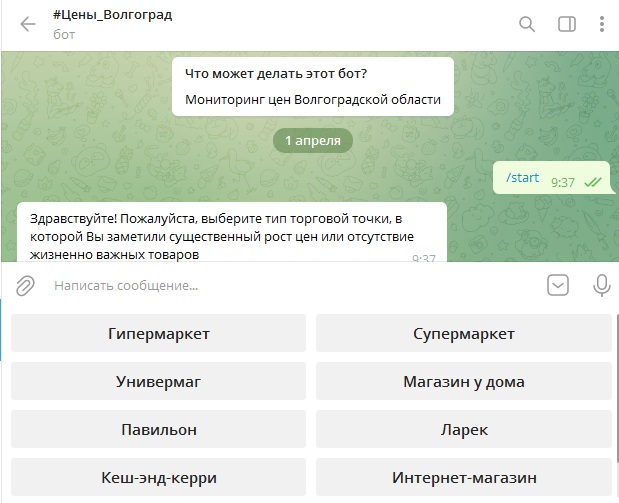This screenshot has height=503, width=619.
Task: Choose the Интернет-магазин button
Action: click(x=463, y=478)
